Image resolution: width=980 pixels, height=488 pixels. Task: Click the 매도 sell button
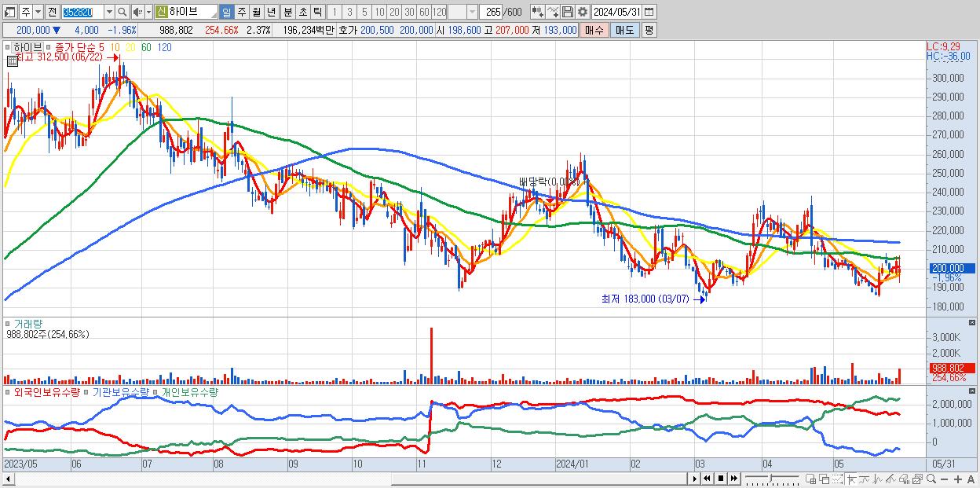[x=624, y=30]
